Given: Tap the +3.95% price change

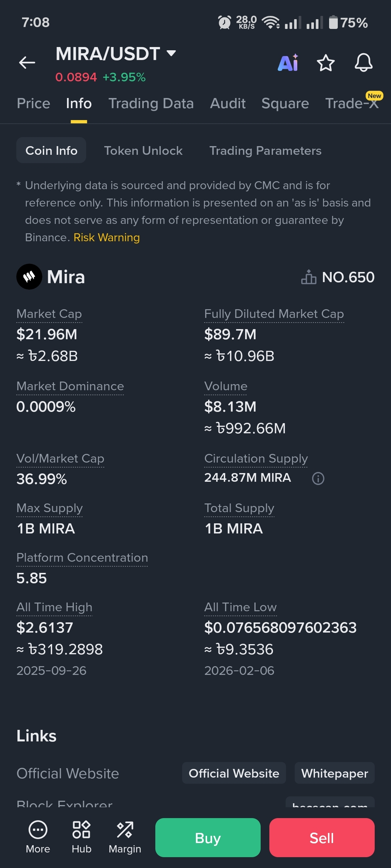Looking at the screenshot, I should 124,77.
